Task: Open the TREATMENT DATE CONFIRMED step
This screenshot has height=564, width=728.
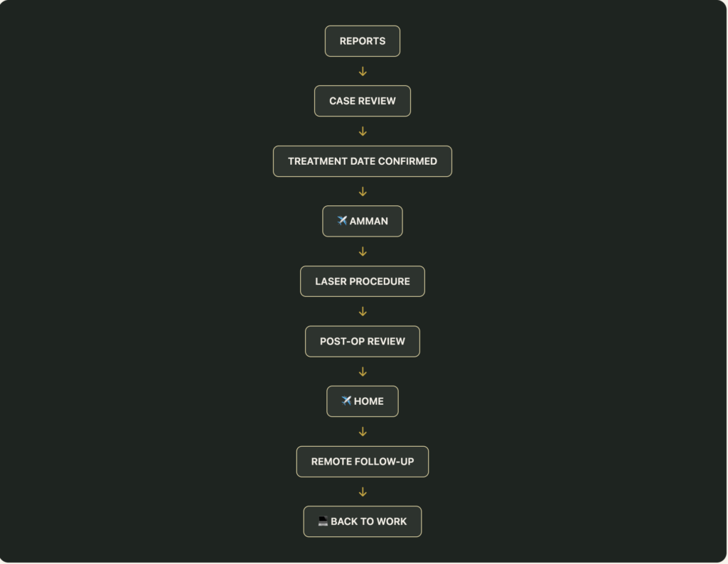Action: point(363,161)
